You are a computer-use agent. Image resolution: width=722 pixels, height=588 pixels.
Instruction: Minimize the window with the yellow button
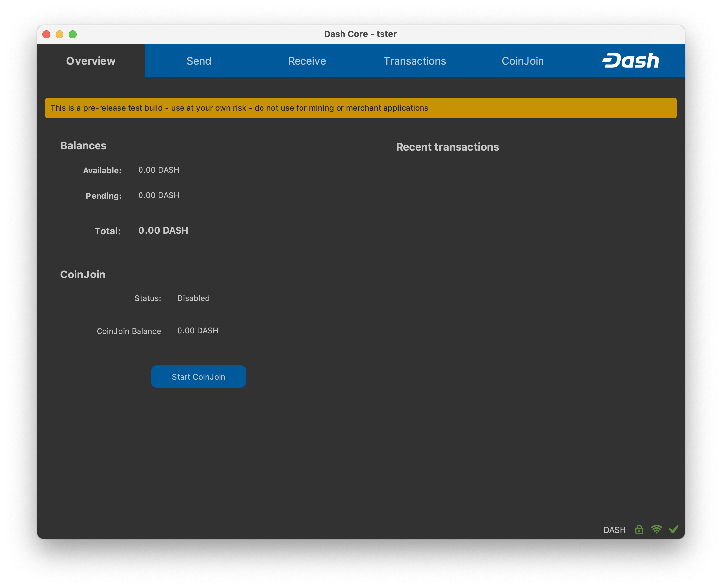60,34
